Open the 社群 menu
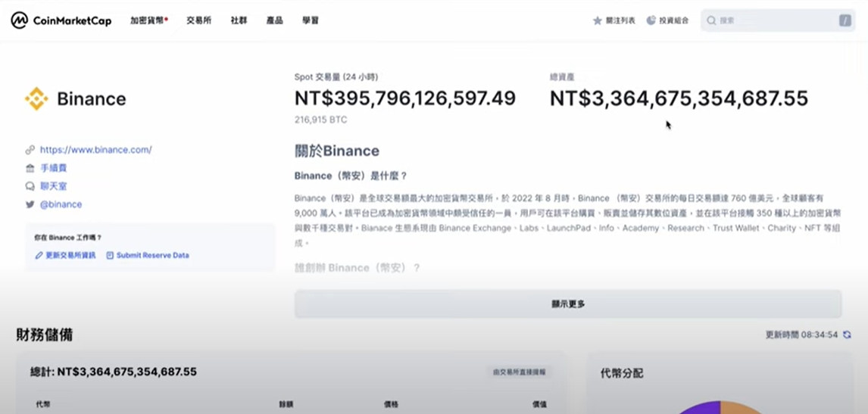The height and width of the screenshot is (414, 868). coord(239,20)
